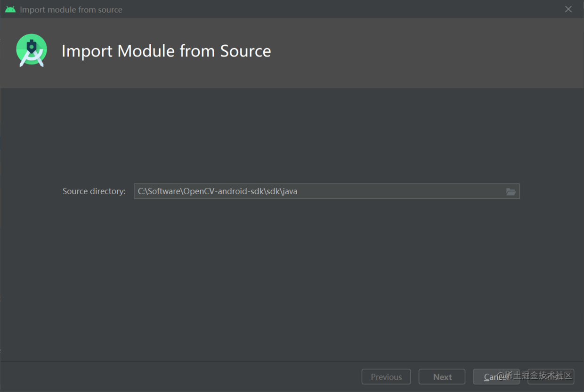This screenshot has height=392, width=584.
Task: Focus the empty space in Source directory field
Action: click(x=400, y=192)
